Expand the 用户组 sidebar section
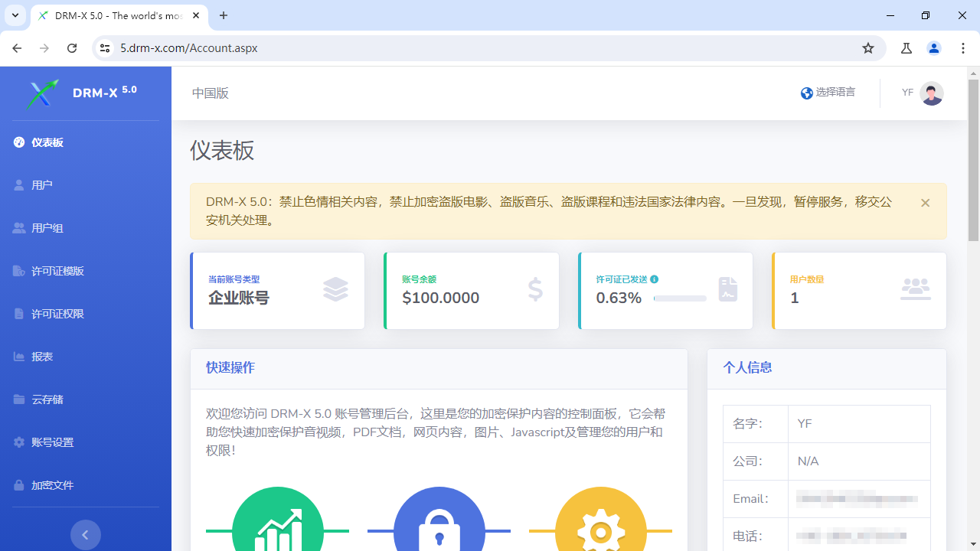 click(x=47, y=228)
